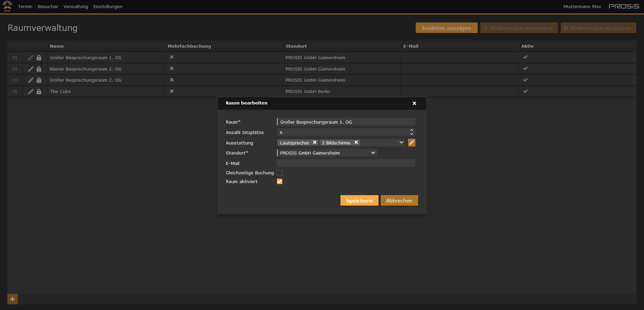Click lock icon for Großer Besprechungsraum 2. OG

[x=39, y=80]
